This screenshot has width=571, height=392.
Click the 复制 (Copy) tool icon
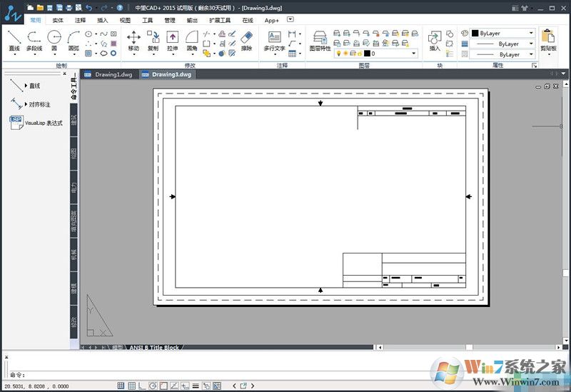coord(153,40)
